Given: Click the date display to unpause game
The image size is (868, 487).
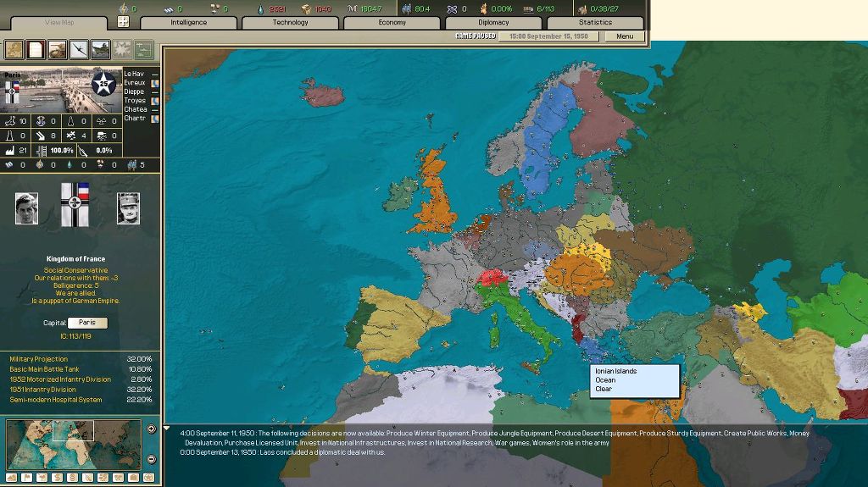Looking at the screenshot, I should pyautogui.click(x=548, y=36).
